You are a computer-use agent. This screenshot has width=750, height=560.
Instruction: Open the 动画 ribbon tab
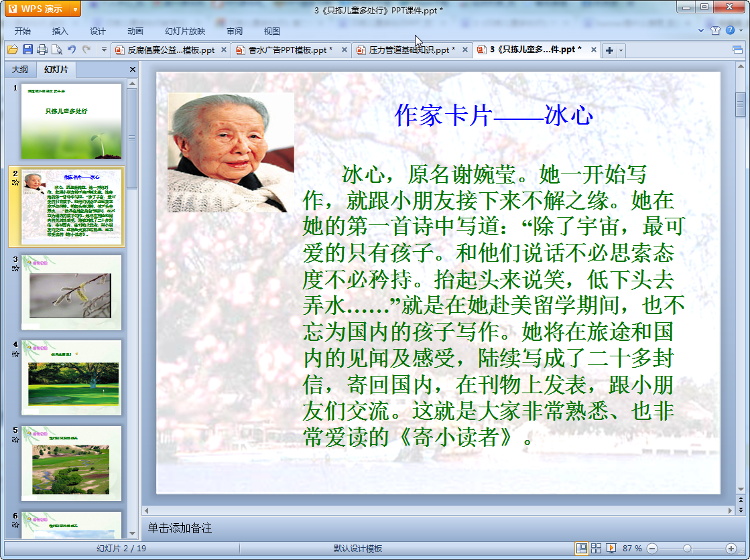coord(135,31)
